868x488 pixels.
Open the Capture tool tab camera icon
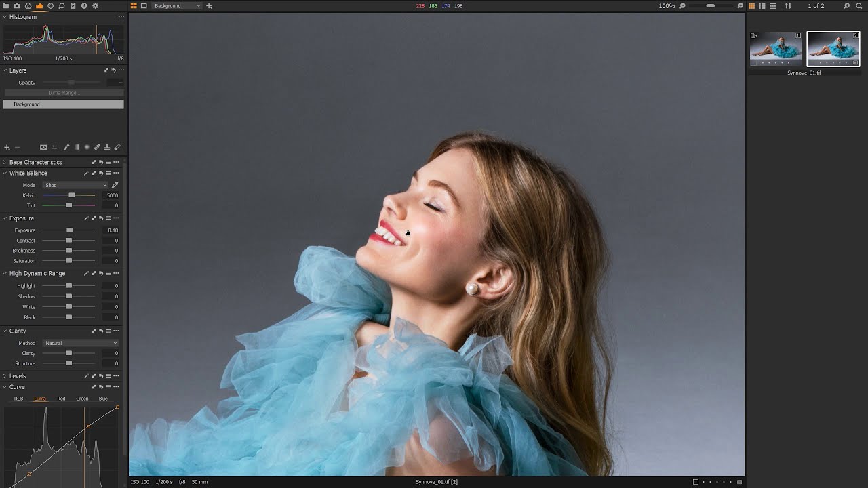click(17, 5)
